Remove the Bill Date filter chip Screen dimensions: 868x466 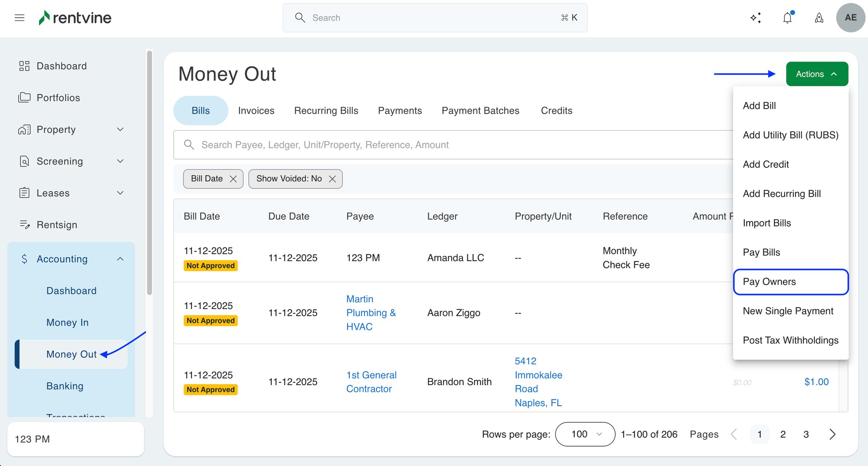click(233, 179)
